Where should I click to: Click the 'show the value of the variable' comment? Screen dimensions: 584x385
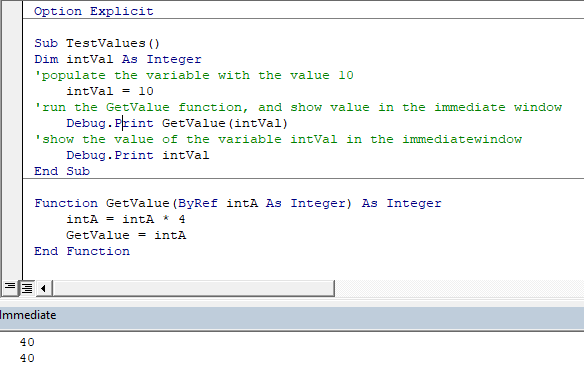[x=278, y=139]
